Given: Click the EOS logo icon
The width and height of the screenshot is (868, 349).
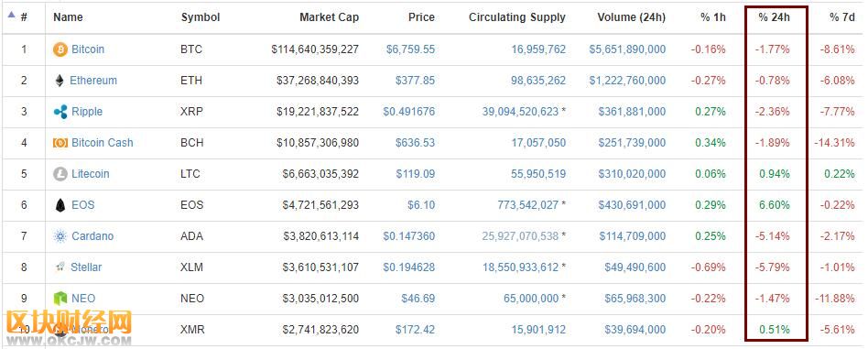Looking at the screenshot, I should click(x=60, y=205).
